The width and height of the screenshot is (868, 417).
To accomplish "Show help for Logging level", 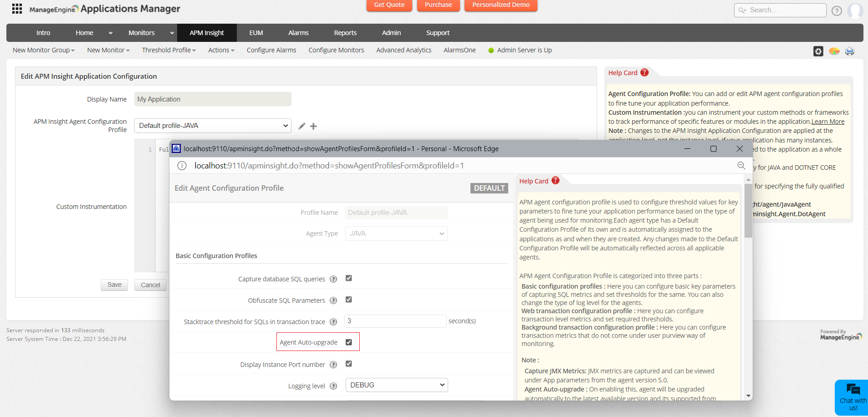I will click(x=333, y=386).
